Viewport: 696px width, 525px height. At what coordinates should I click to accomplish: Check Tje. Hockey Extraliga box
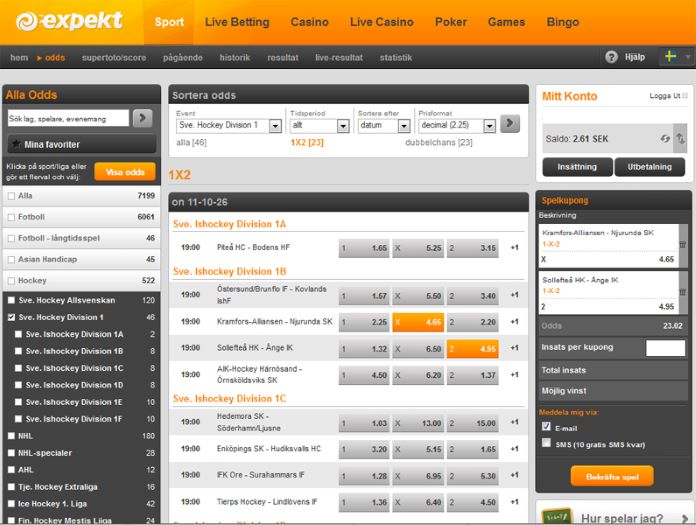coord(12,487)
